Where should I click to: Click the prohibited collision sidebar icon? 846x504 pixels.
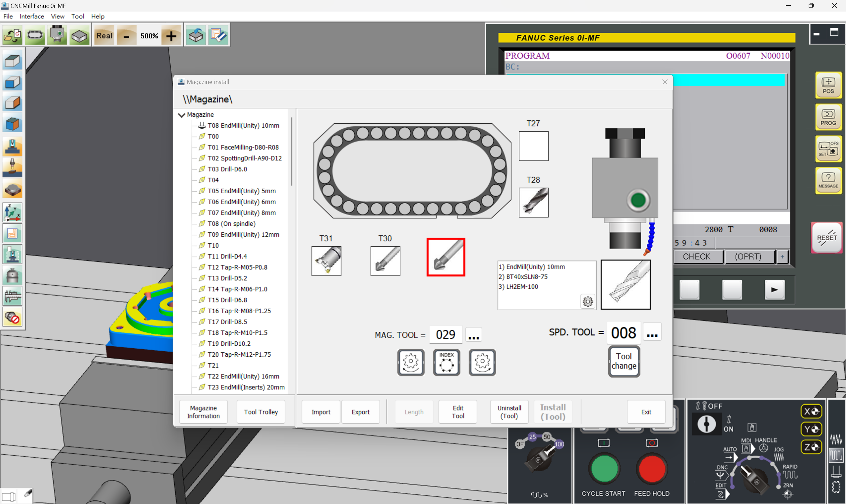tap(13, 317)
